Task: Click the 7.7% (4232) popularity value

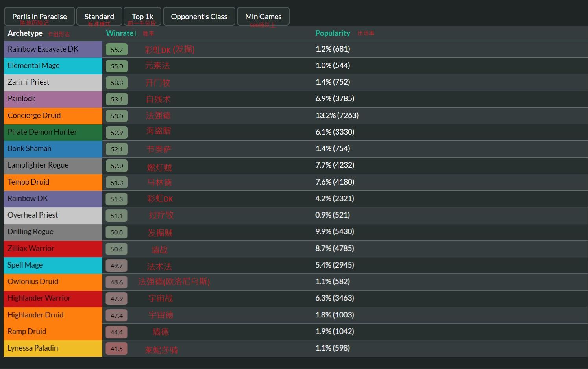Action: coord(335,165)
